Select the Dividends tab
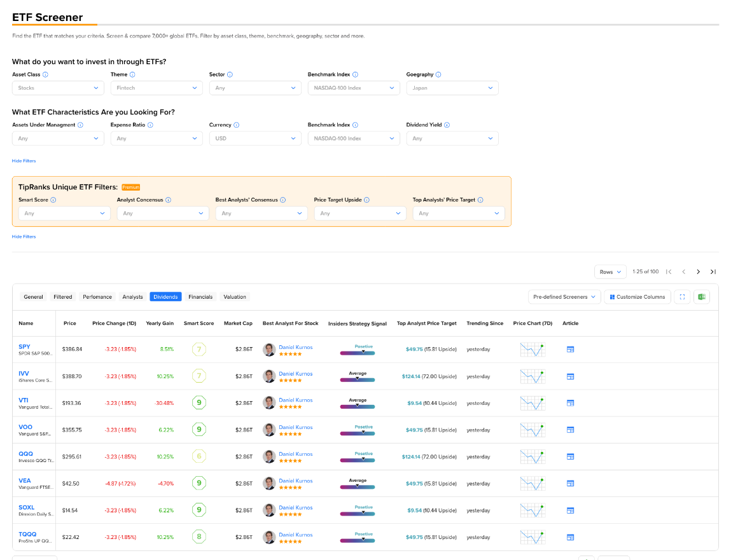 tap(165, 297)
